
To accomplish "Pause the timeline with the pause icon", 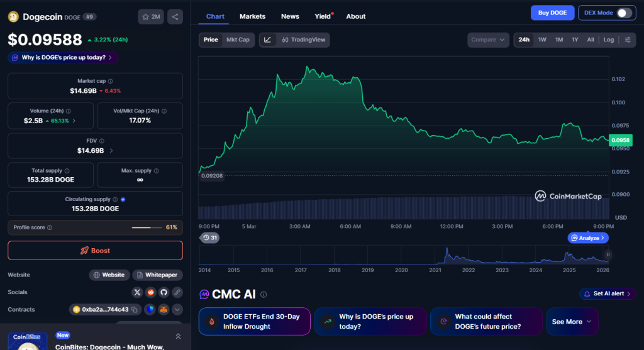I will coord(608,254).
